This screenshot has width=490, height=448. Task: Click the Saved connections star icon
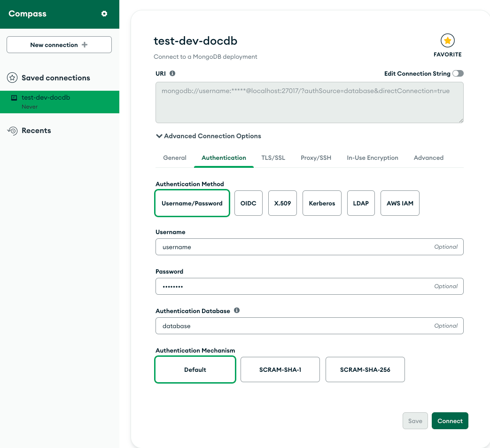[12, 78]
